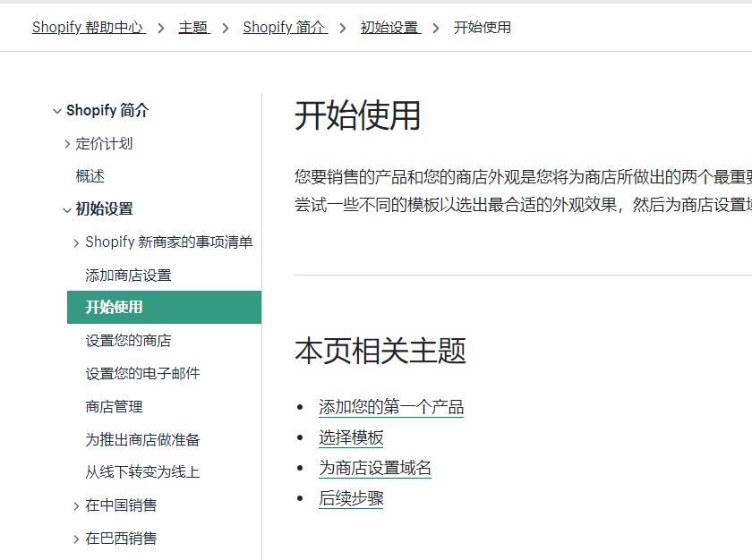Click the 开始使用 breadcrumb current page text

483,28
